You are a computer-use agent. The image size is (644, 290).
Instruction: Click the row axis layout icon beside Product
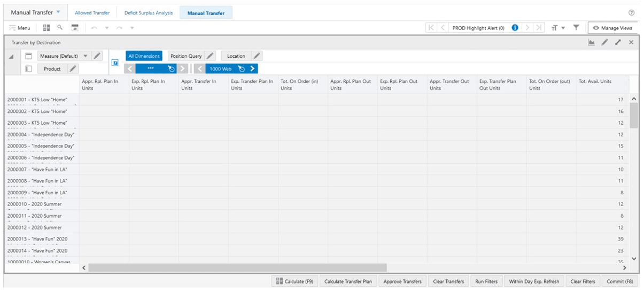pyautogui.click(x=29, y=68)
